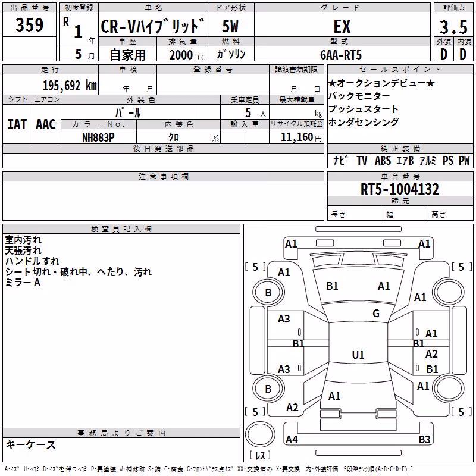Select car name CR-V hybrid text
Image resolution: width=476 pixels, height=476 pixels.
tap(153, 26)
